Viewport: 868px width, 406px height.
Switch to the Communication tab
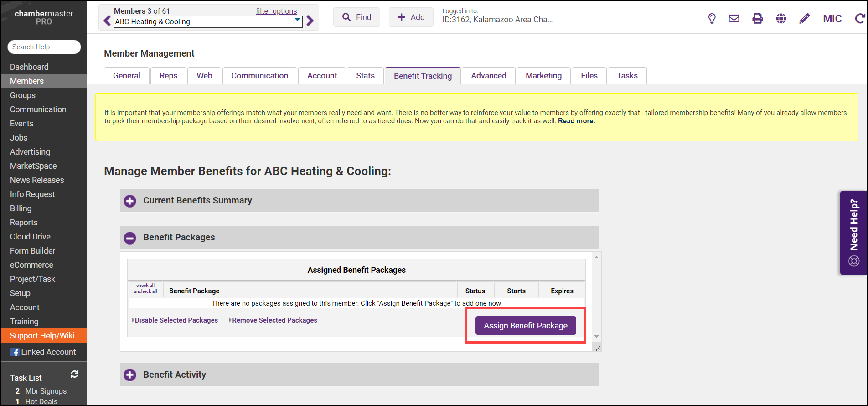(259, 76)
